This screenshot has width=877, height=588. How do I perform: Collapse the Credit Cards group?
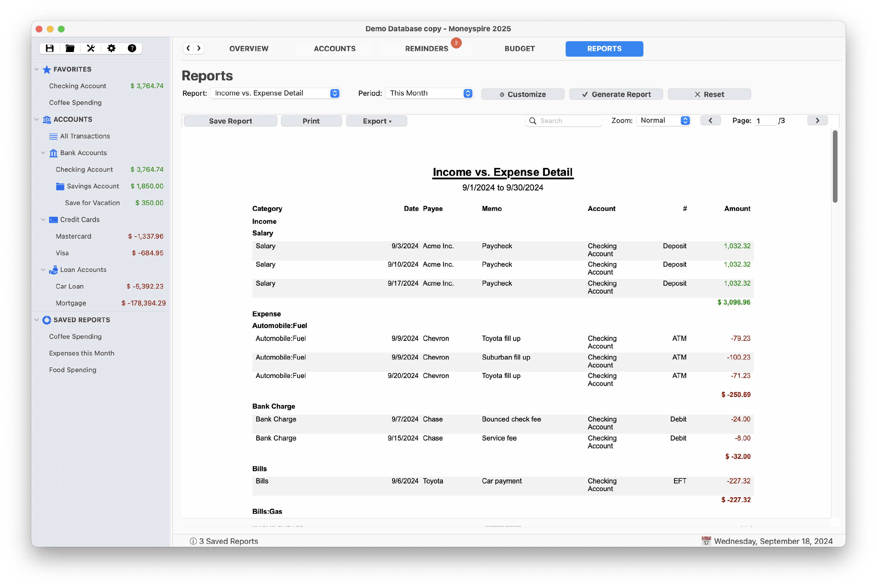43,220
